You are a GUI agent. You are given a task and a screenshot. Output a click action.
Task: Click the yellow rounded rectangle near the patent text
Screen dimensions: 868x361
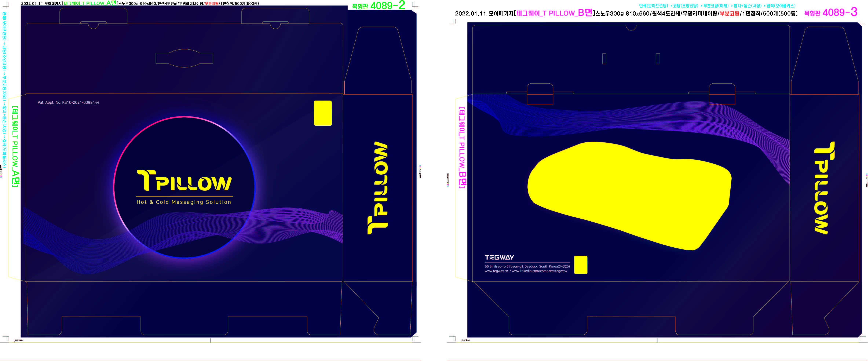323,113
